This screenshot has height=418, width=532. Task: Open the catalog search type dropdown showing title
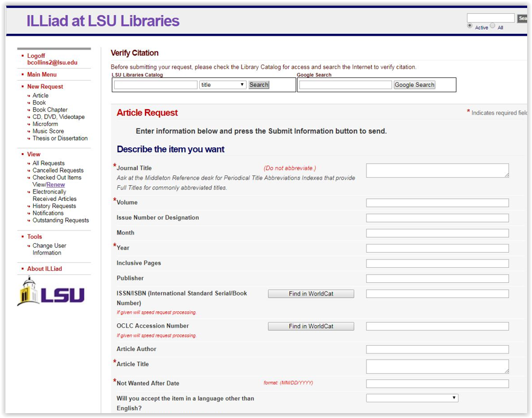(223, 85)
